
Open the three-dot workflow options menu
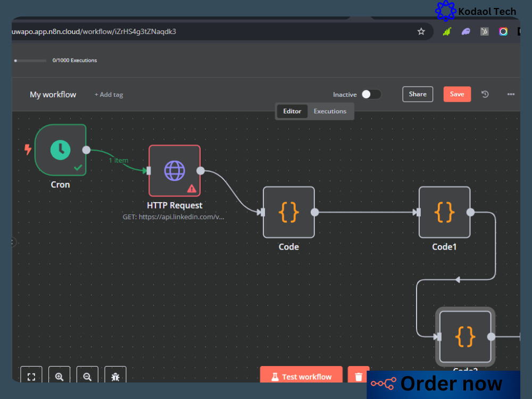pyautogui.click(x=511, y=94)
